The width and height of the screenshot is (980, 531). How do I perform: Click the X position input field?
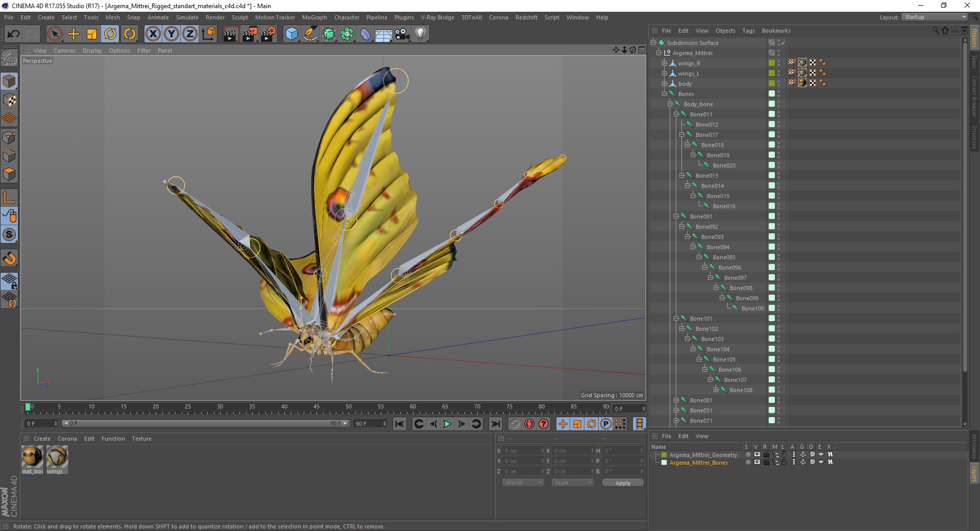[523, 451]
